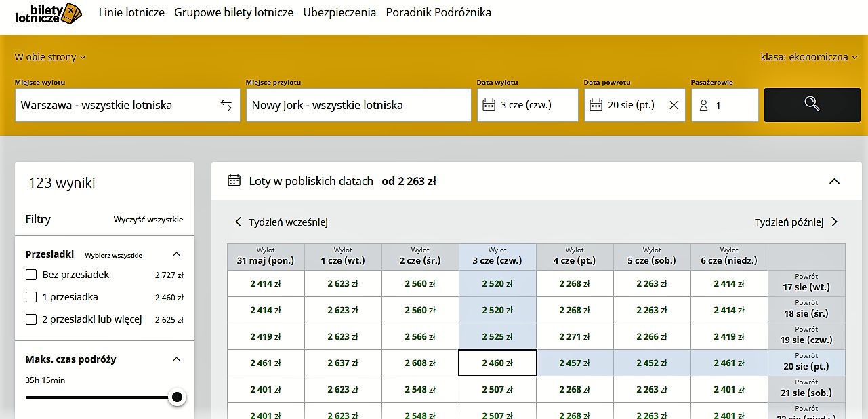Image resolution: width=868 pixels, height=419 pixels.
Task: Collapse the Loty w pobliskich datach panel
Action: 834,181
